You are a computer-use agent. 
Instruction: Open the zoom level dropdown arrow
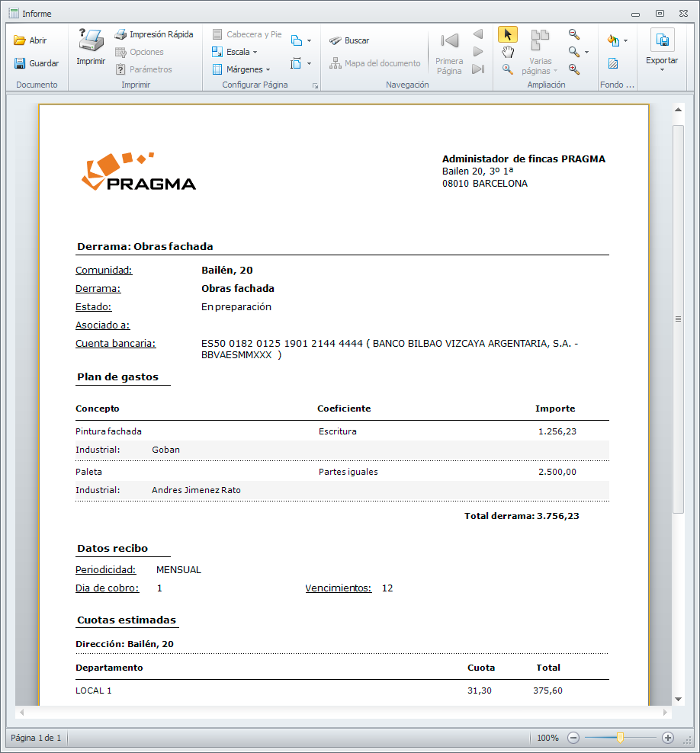pyautogui.click(x=586, y=52)
